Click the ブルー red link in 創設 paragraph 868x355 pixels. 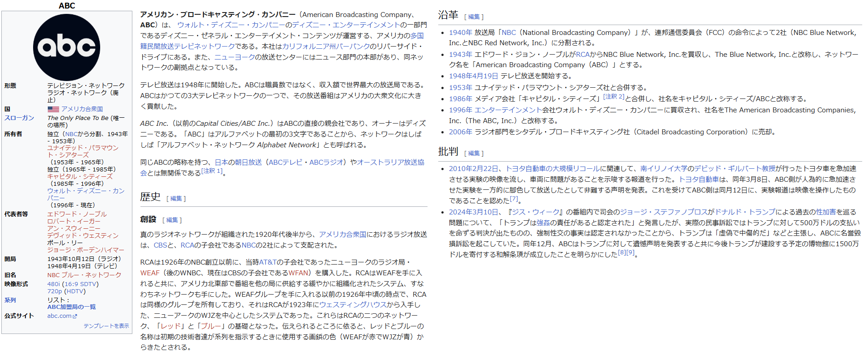pyautogui.click(x=211, y=326)
